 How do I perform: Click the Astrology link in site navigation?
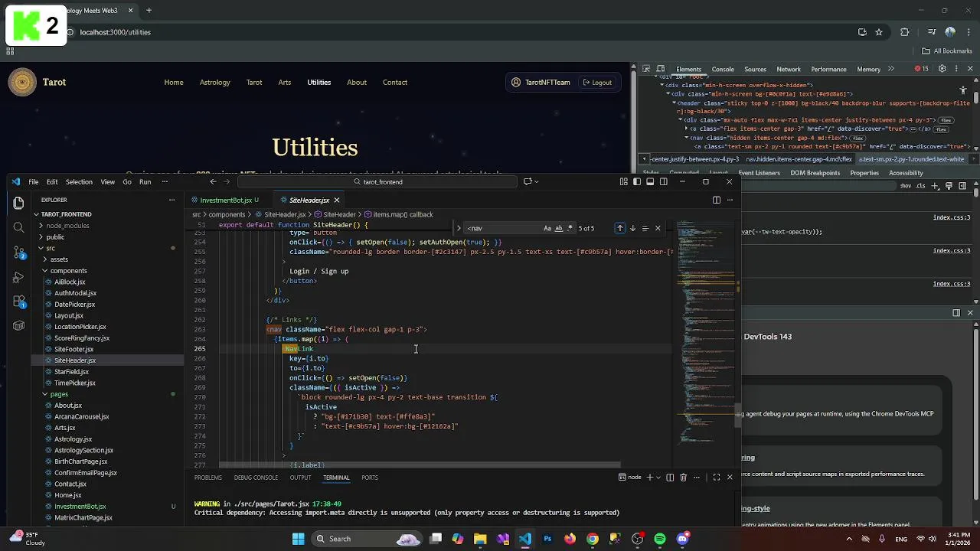(214, 83)
